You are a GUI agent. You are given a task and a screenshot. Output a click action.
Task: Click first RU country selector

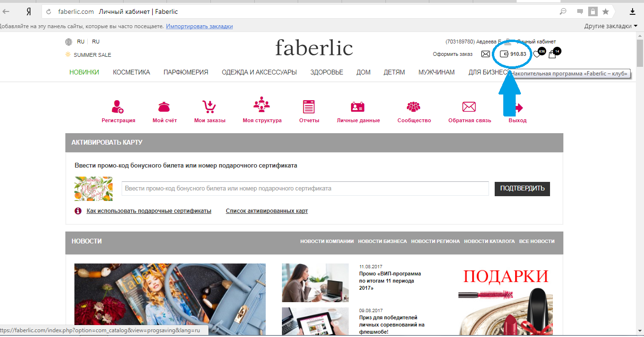click(x=81, y=42)
